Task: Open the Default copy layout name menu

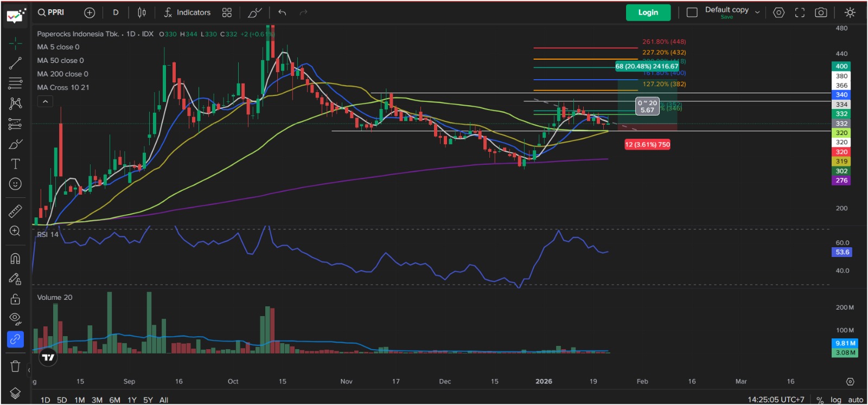Action: 727,10
